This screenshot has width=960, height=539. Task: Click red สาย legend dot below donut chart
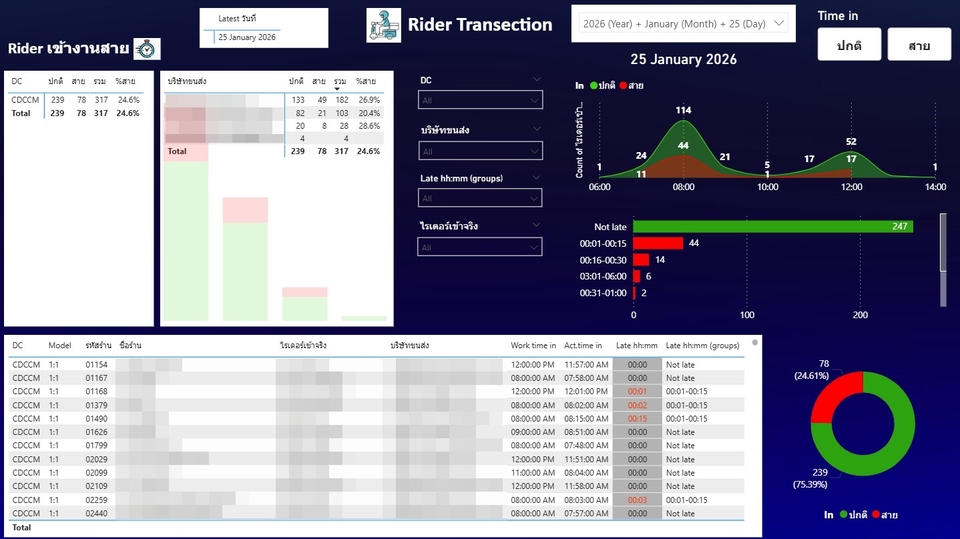click(x=877, y=514)
